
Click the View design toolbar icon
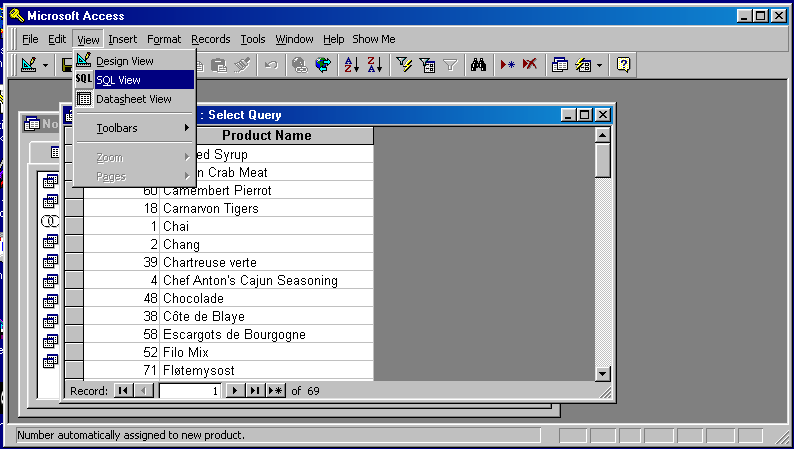coord(29,65)
